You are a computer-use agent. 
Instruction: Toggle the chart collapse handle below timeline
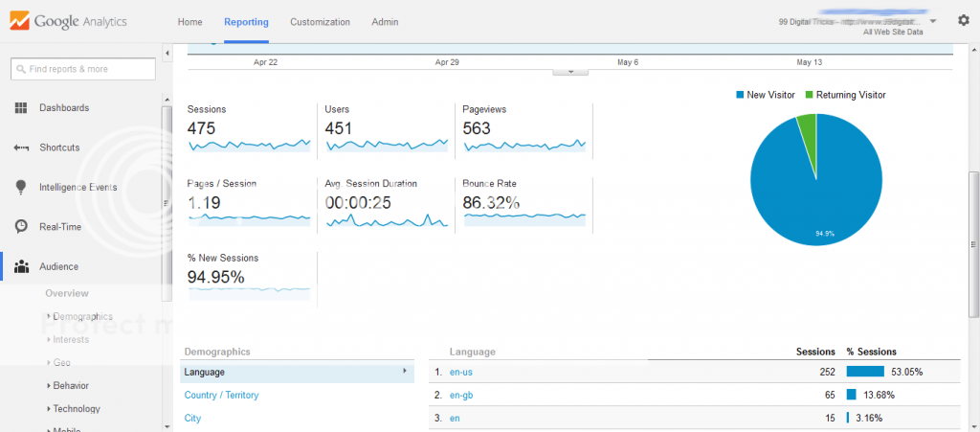point(570,72)
